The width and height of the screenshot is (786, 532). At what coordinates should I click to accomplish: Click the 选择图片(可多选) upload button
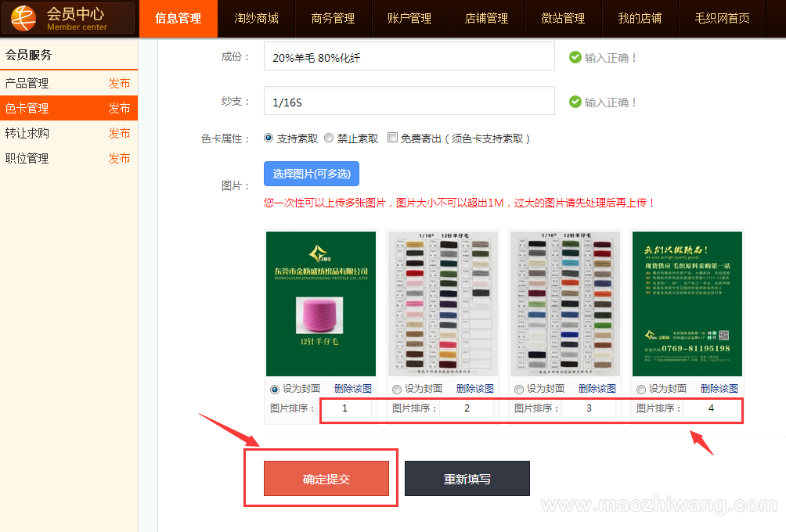pos(311,174)
